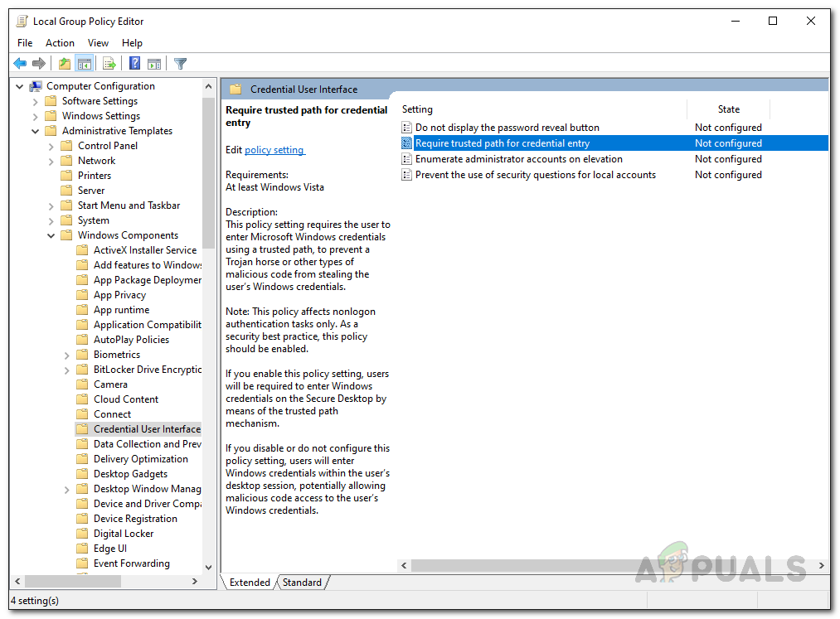Click the Filter funnel toolbar icon
Viewport: 840px width, 619px height.
click(181, 64)
